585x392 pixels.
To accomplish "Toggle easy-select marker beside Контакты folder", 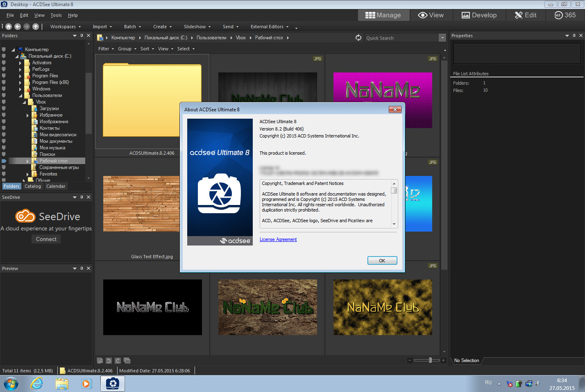I will pos(4,128).
